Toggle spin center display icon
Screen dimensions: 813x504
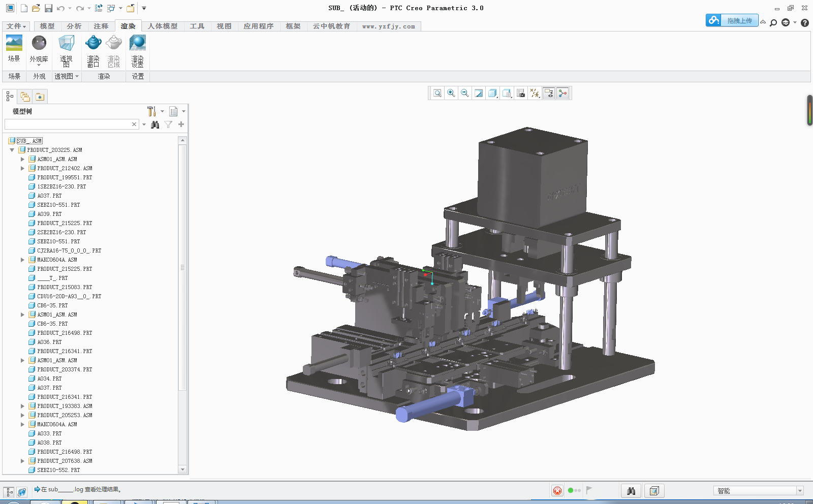click(562, 93)
